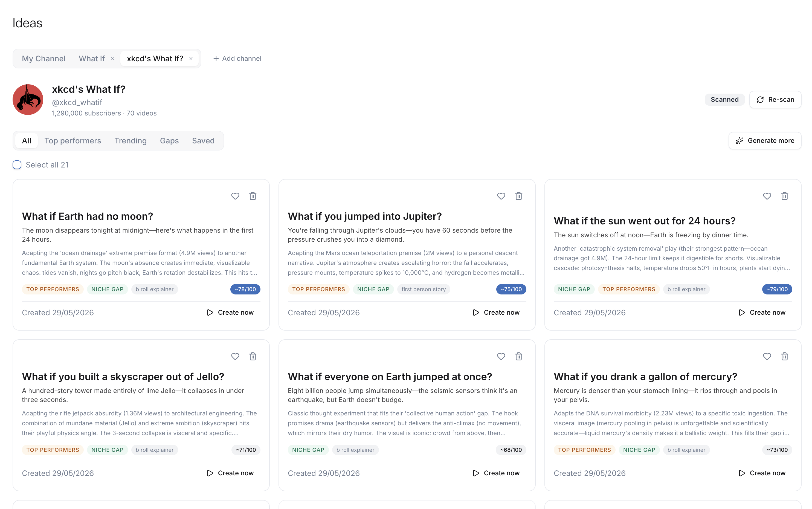This screenshot has height=509, width=812.
Task: Heart the 'sun went out for 24 hours' idea
Action: pos(767,196)
